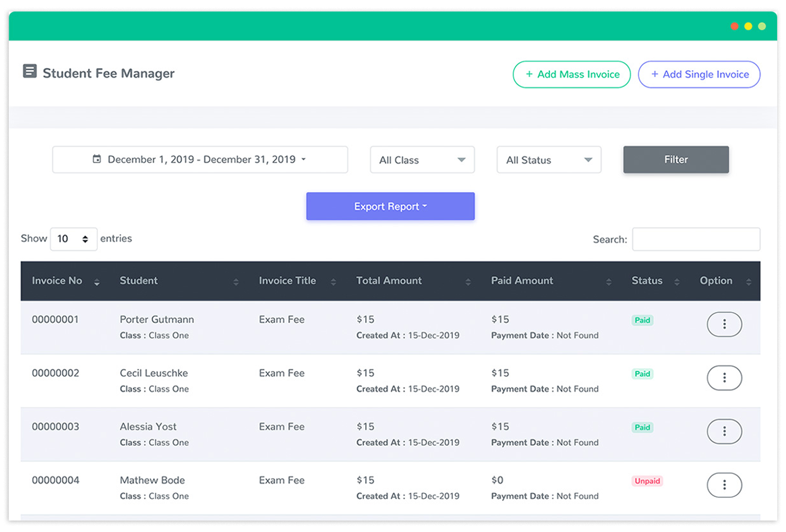Change the show entries count selector
Screen dimensions: 786x532
[73, 239]
